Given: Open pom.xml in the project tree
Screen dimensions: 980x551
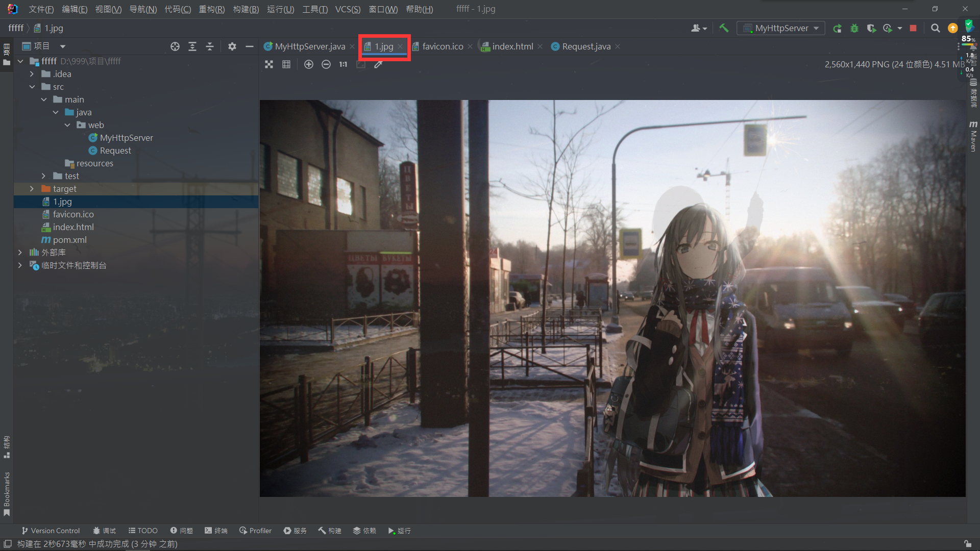Looking at the screenshot, I should pyautogui.click(x=69, y=240).
